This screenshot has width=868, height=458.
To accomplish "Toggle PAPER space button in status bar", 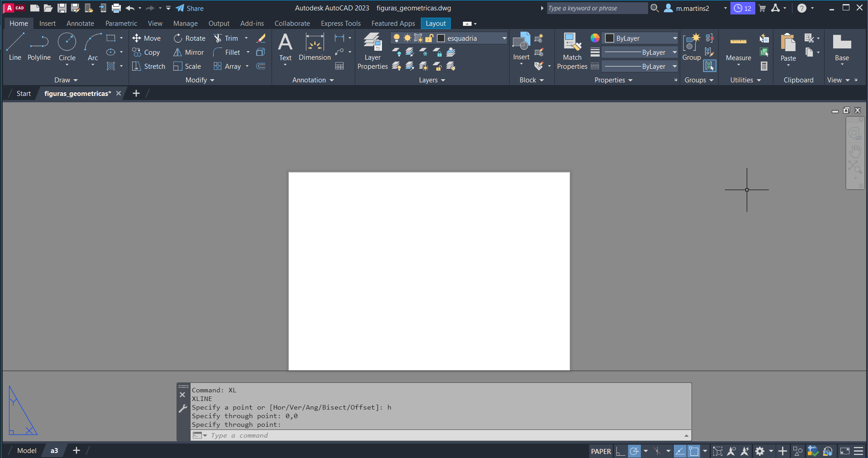I will coord(601,451).
